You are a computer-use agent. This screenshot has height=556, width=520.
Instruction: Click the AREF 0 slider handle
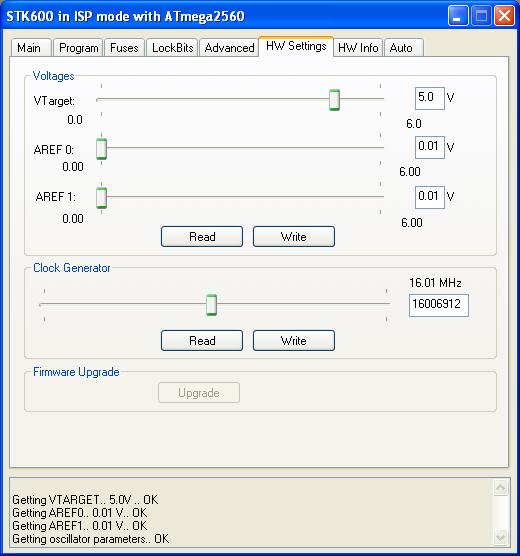point(101,149)
